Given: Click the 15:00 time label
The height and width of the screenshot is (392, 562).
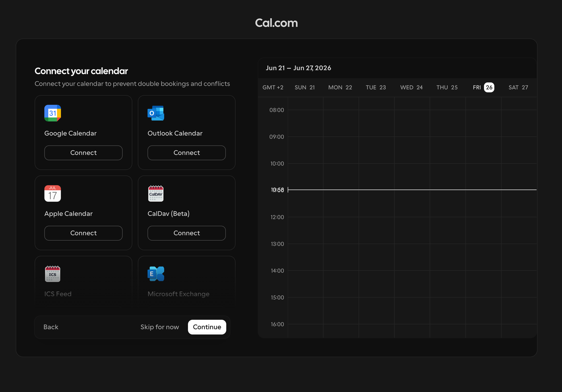Looking at the screenshot, I should [277, 298].
